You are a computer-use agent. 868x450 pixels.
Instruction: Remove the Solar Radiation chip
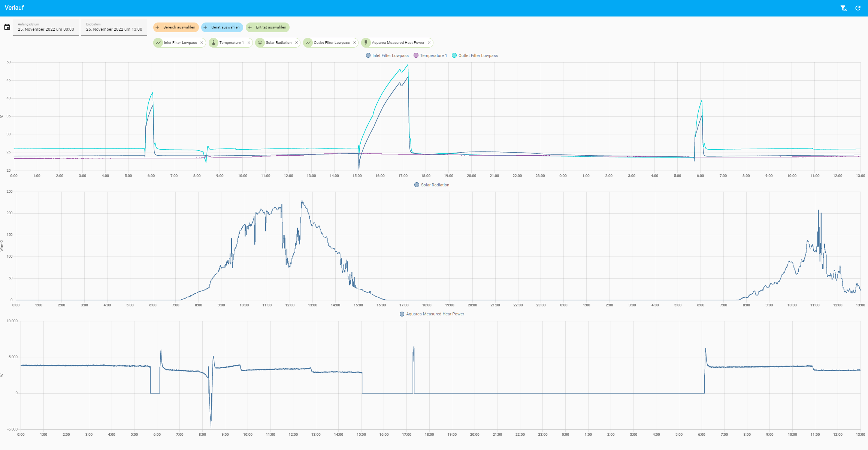[x=296, y=43]
